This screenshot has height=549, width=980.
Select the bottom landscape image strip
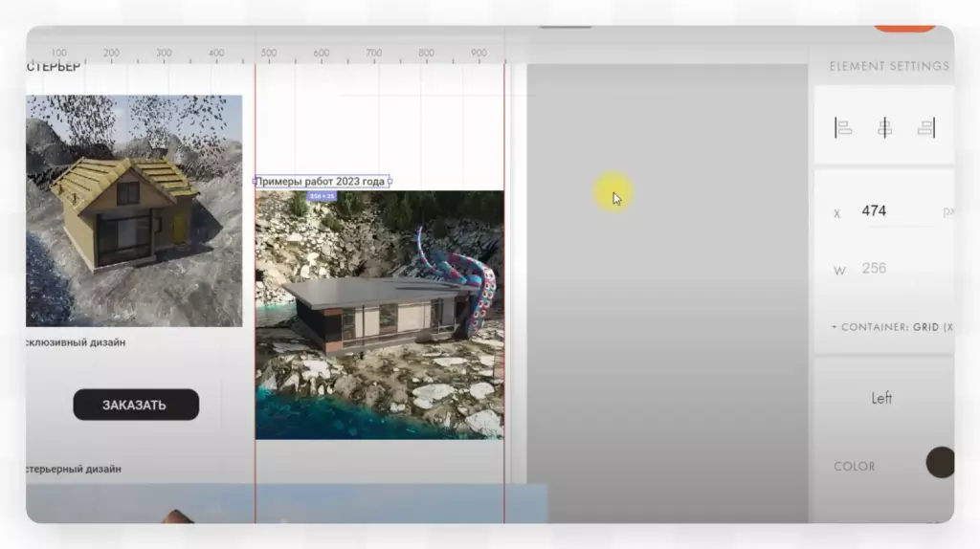pos(286,503)
